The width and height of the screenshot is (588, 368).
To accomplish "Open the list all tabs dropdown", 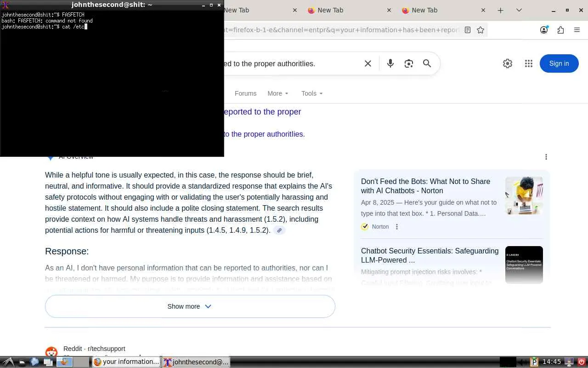I will click(x=519, y=10).
